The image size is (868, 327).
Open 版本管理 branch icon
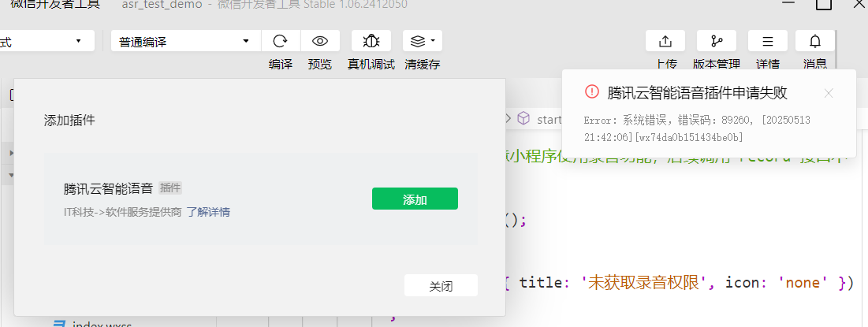coord(717,41)
